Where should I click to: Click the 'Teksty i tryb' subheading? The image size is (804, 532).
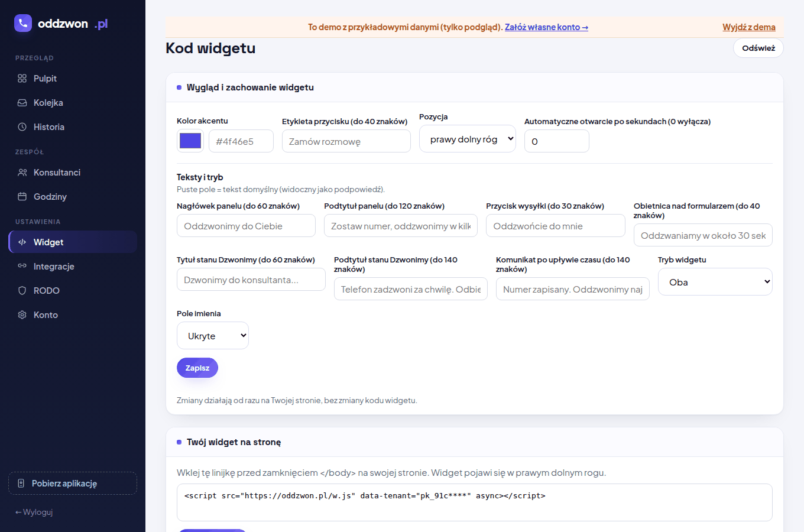(200, 177)
